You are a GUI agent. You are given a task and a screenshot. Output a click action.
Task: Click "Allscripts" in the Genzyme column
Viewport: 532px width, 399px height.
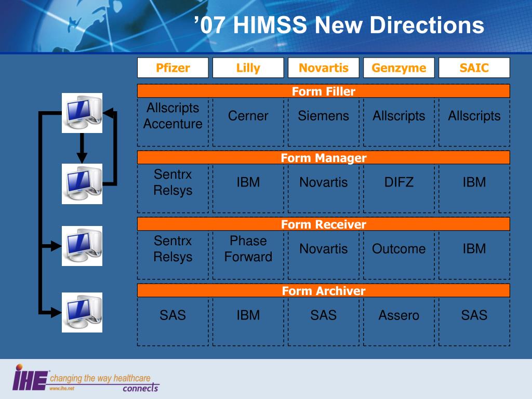[x=398, y=116]
